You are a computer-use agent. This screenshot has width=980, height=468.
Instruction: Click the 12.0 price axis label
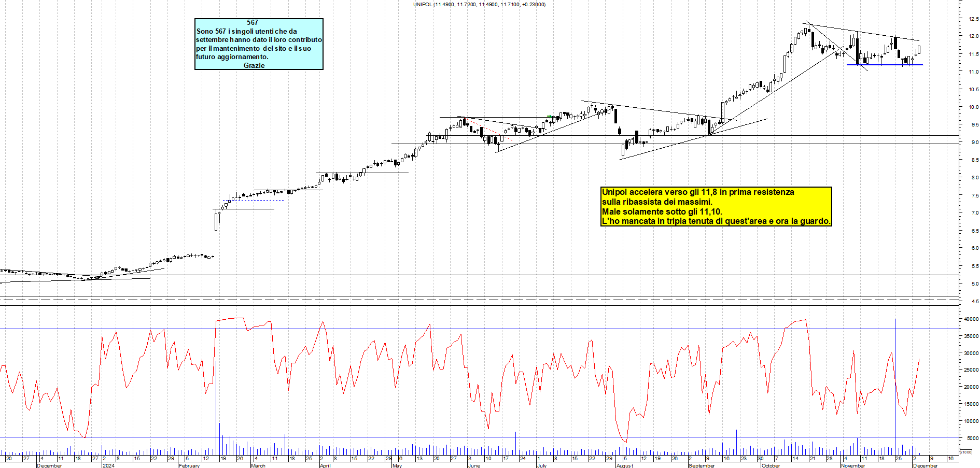(x=973, y=37)
